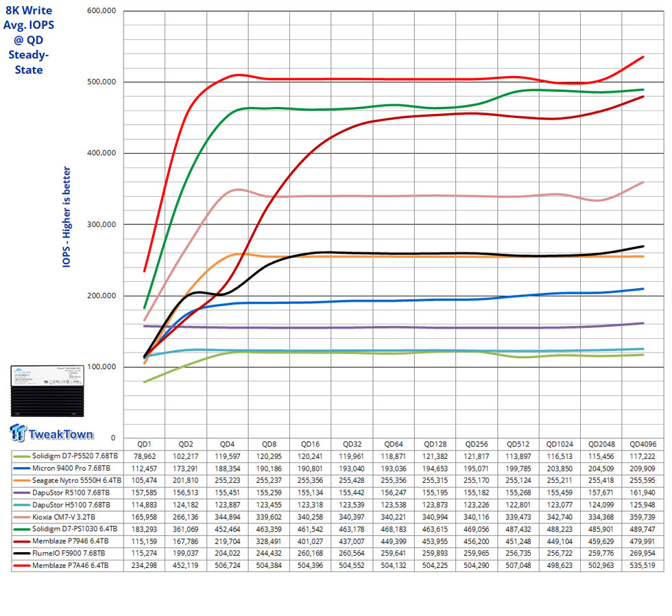Click the "400,000" y-axis value
Image resolution: width=672 pixels, height=616 pixels.
101,153
